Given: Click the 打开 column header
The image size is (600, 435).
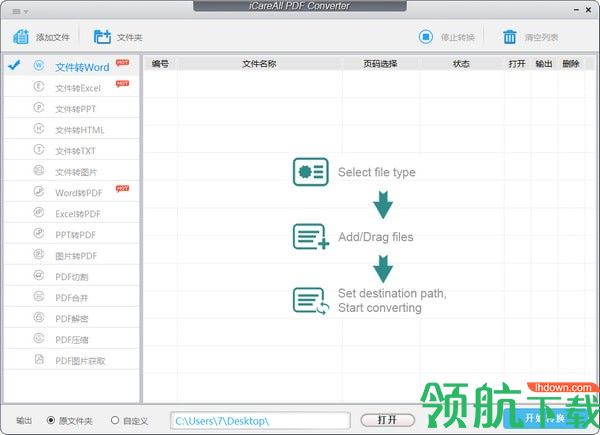Looking at the screenshot, I should [x=517, y=64].
